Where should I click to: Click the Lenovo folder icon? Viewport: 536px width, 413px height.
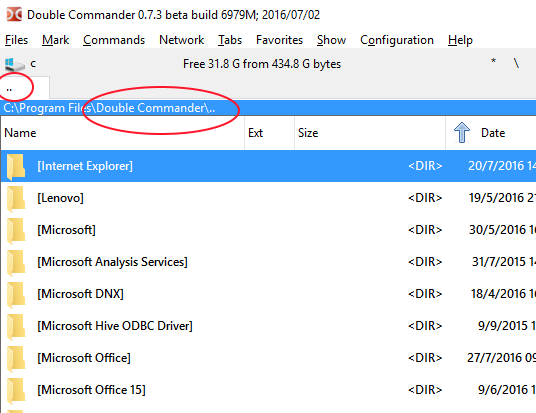[x=16, y=198]
